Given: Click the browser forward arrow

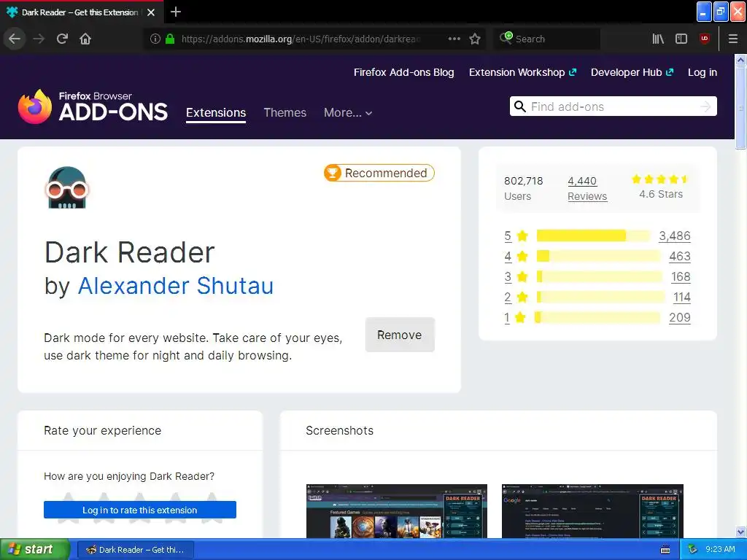Looking at the screenshot, I should (39, 39).
